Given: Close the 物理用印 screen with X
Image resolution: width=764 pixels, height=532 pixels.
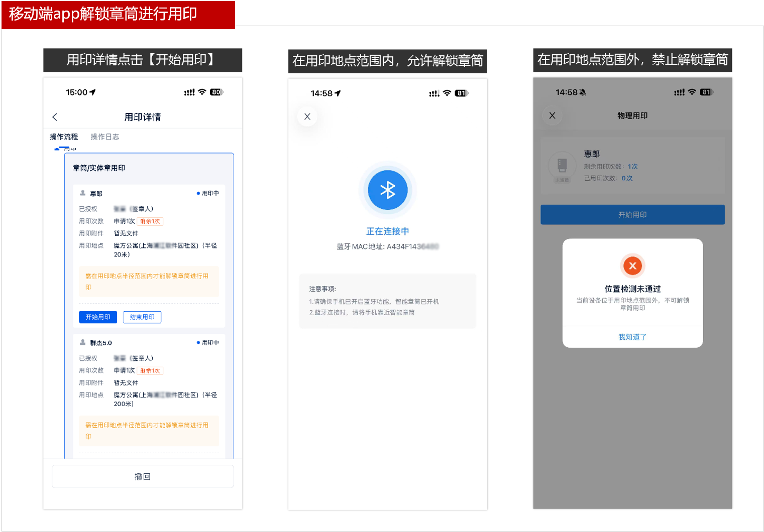Looking at the screenshot, I should [552, 115].
